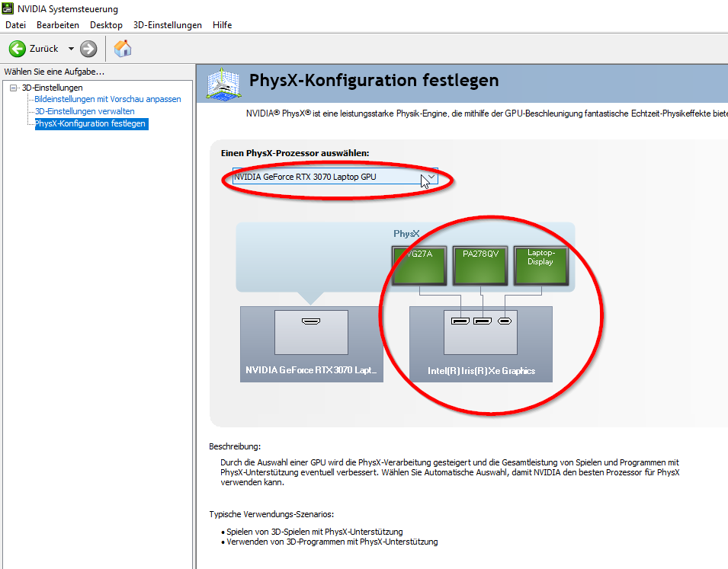Viewport: 728px width, 569px height.
Task: Click the NVIDIA GeForce RTX 3070 GPU box
Action: [x=312, y=344]
